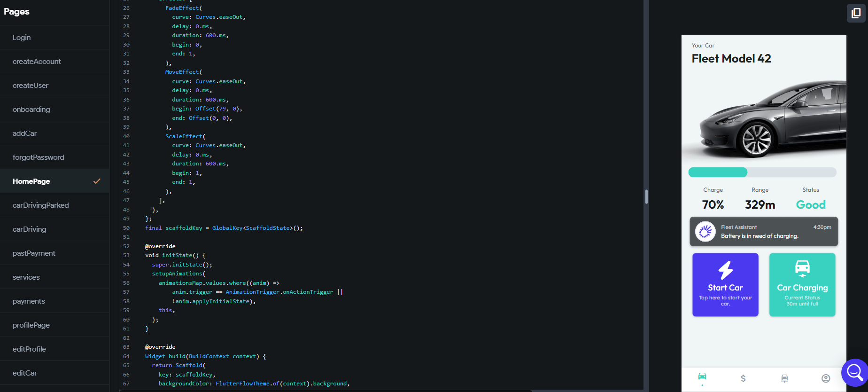Open the Fleet Assistant notification
The height and width of the screenshot is (392, 868).
coord(764,231)
